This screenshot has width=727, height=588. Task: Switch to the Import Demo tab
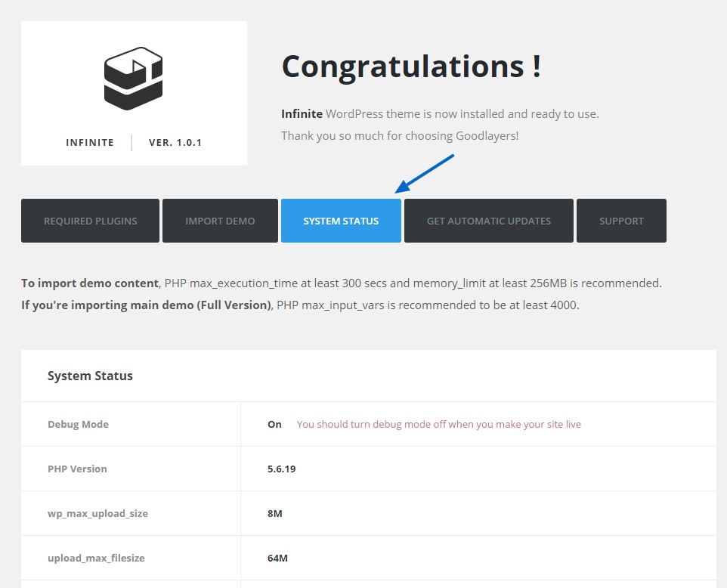coord(220,221)
